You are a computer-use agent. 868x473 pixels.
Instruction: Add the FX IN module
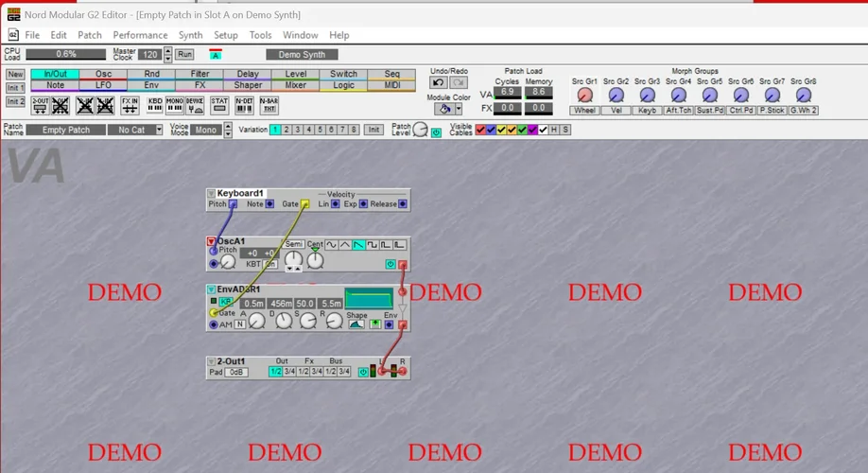130,105
